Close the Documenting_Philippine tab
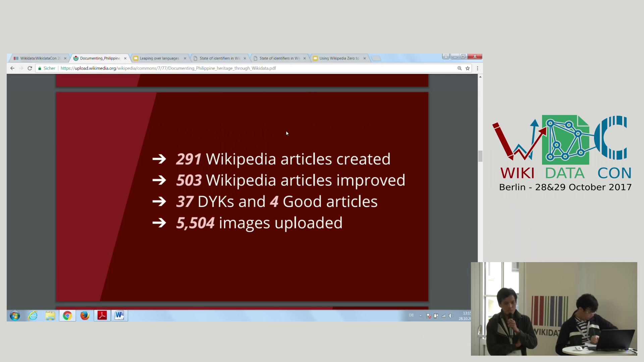The width and height of the screenshot is (644, 362). 125,58
